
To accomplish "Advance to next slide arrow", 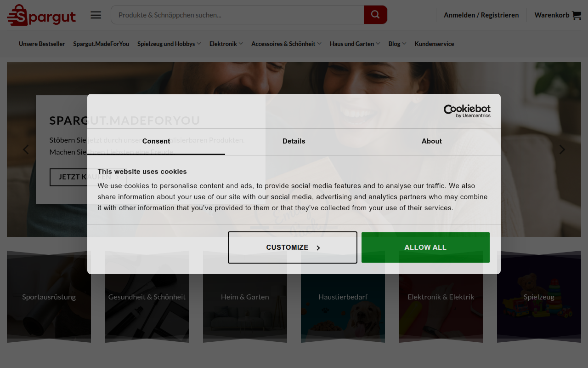I will tap(562, 149).
